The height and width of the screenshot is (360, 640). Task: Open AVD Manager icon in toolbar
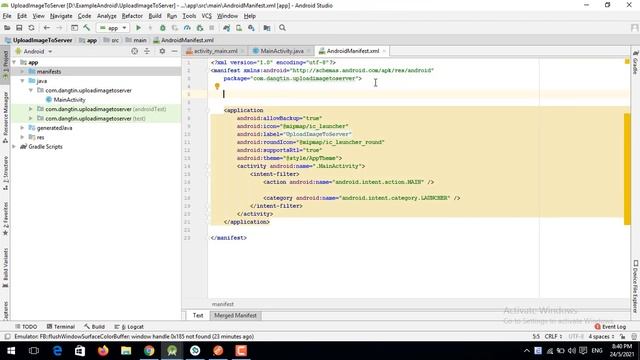click(239, 28)
